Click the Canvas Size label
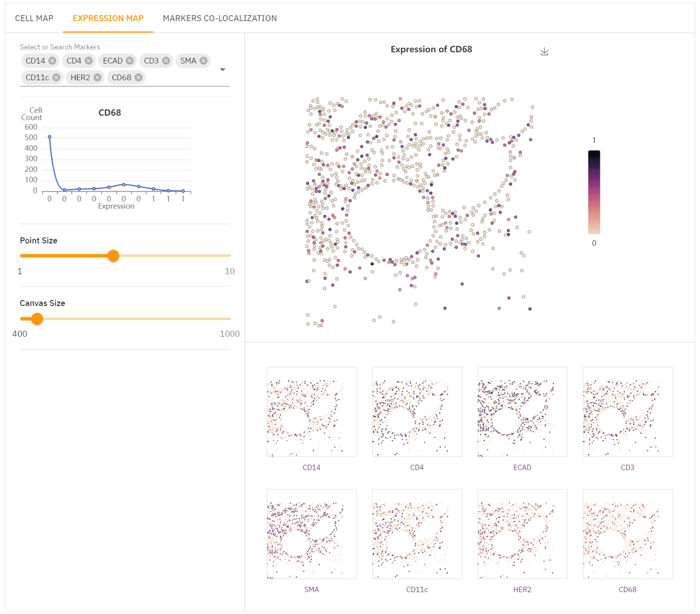Image resolution: width=700 pixels, height=614 pixels. point(43,303)
